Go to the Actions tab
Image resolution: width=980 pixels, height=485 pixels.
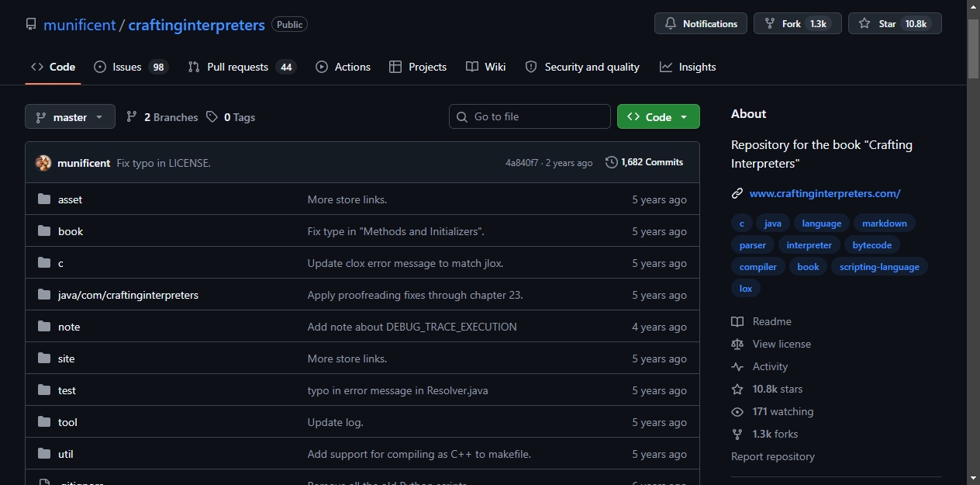tap(343, 67)
